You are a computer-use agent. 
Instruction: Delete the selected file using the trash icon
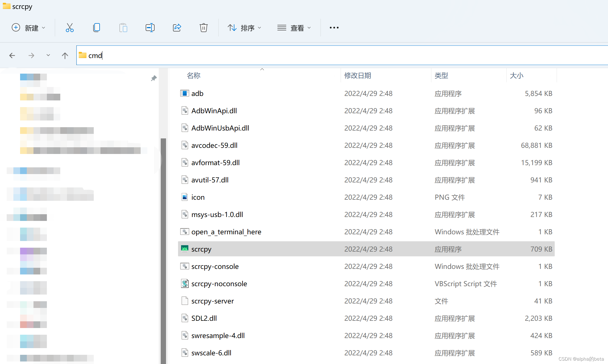point(204,28)
